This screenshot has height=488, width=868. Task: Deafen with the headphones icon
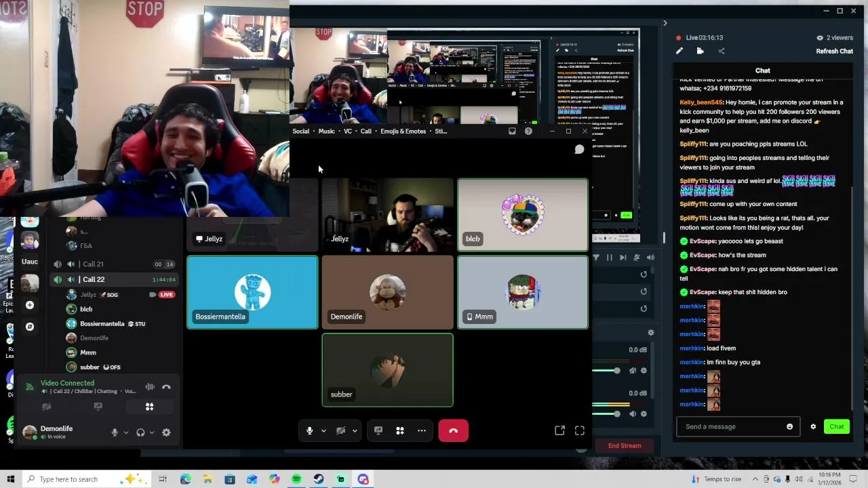point(140,432)
